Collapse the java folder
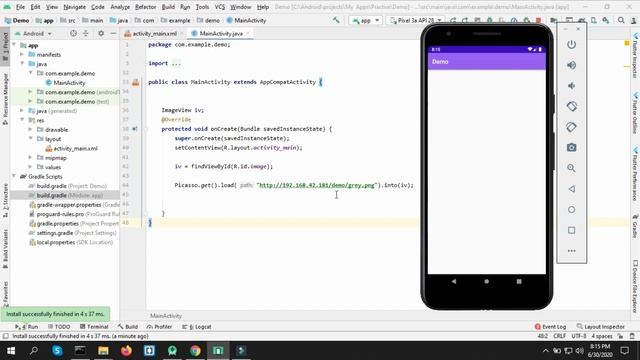This screenshot has height=360, width=640. [x=22, y=64]
